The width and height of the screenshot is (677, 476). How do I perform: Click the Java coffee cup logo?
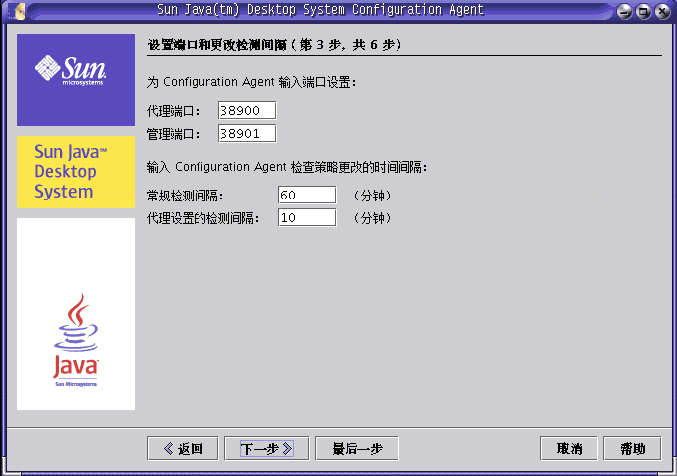tap(76, 340)
